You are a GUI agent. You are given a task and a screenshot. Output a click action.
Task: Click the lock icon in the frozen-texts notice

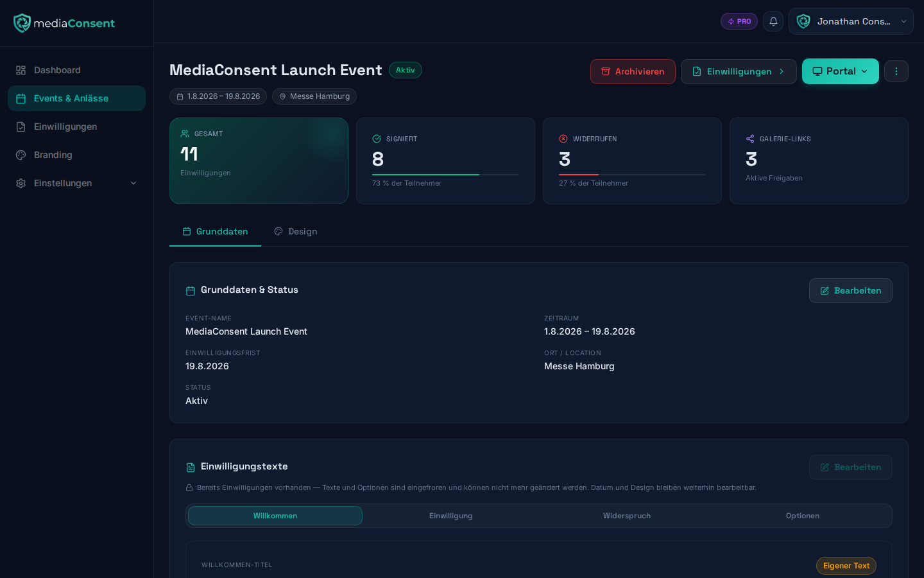point(189,487)
